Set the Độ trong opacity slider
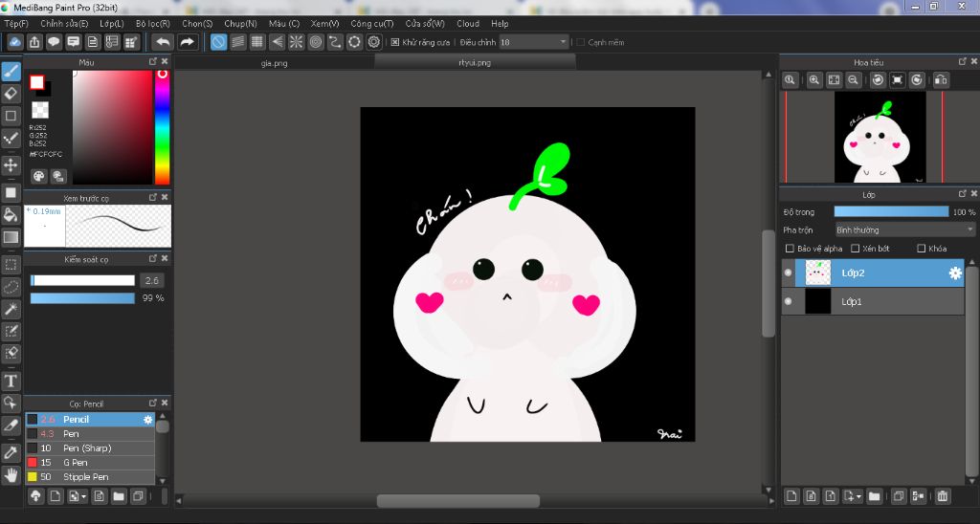Viewport: 980px width, 524px height. [891, 211]
